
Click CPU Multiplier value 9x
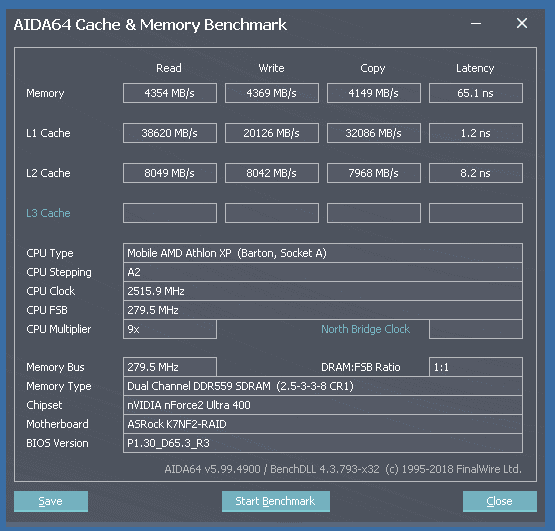[170, 329]
